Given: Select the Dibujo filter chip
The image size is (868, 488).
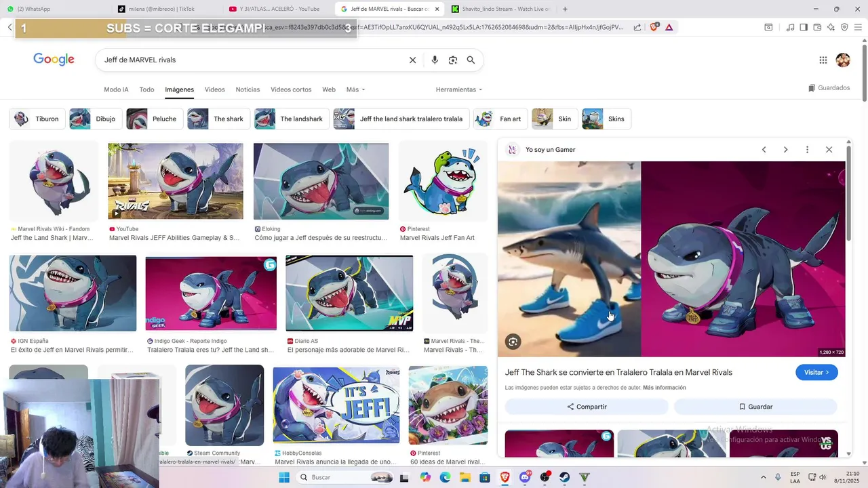Looking at the screenshot, I should click(96, 119).
